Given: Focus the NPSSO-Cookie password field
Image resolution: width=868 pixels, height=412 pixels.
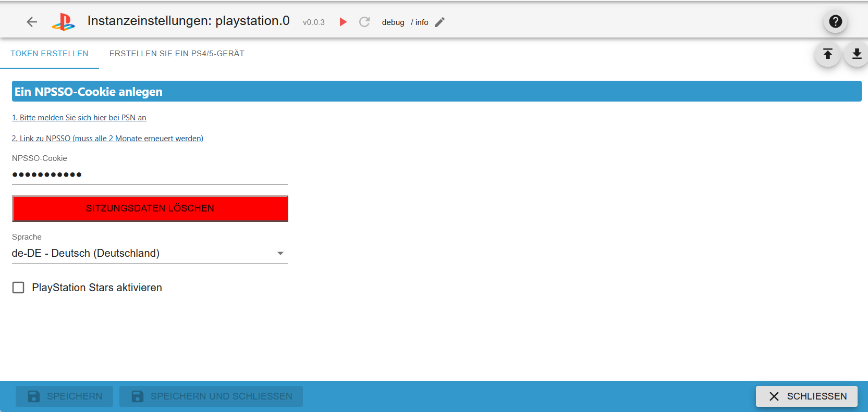Looking at the screenshot, I should [150, 174].
